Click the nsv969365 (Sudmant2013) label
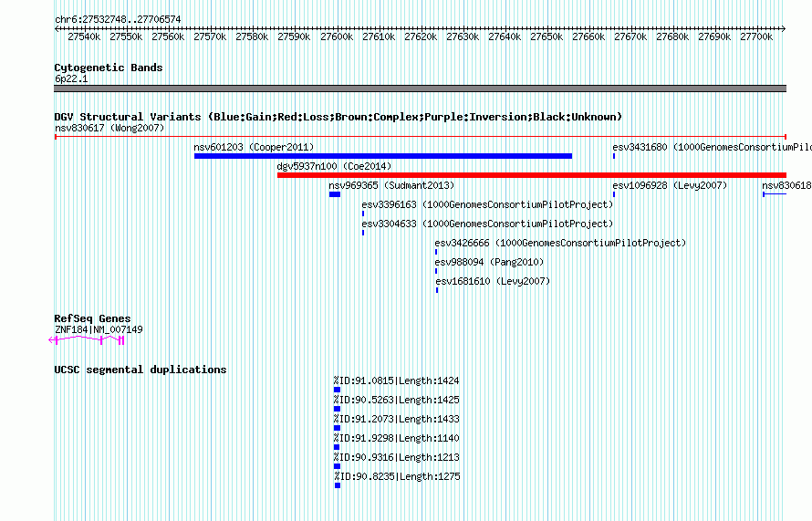 tap(391, 185)
